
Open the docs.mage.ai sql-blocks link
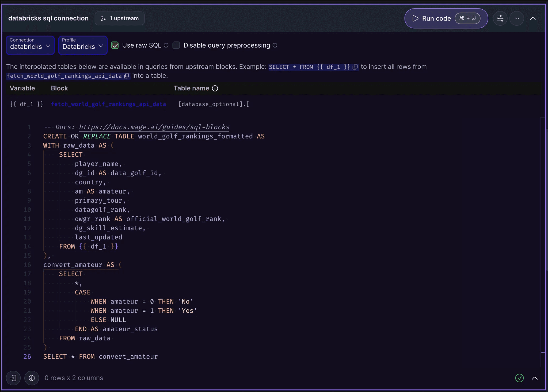point(154,127)
